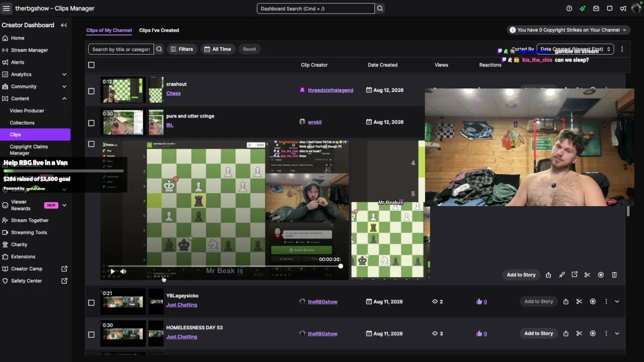
Task: Select the pure and utter cringe checkbox
Action: (91, 123)
